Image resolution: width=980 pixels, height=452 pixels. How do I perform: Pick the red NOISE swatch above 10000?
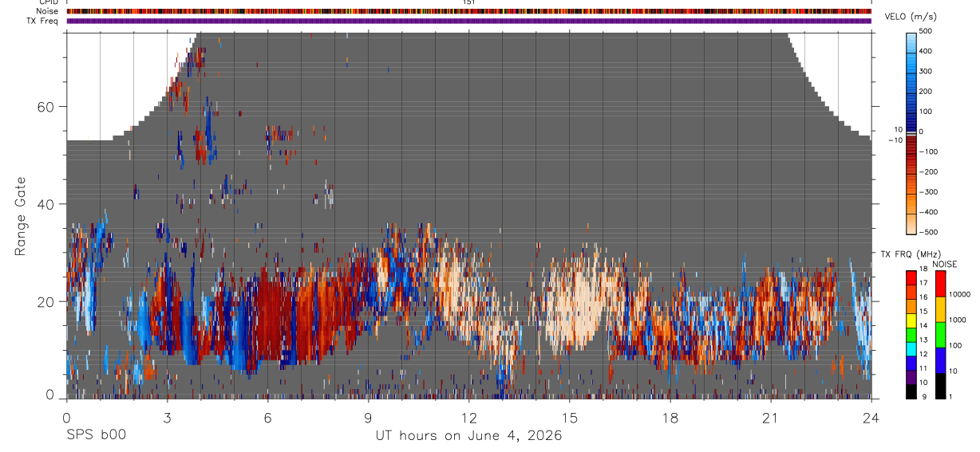[x=941, y=283]
